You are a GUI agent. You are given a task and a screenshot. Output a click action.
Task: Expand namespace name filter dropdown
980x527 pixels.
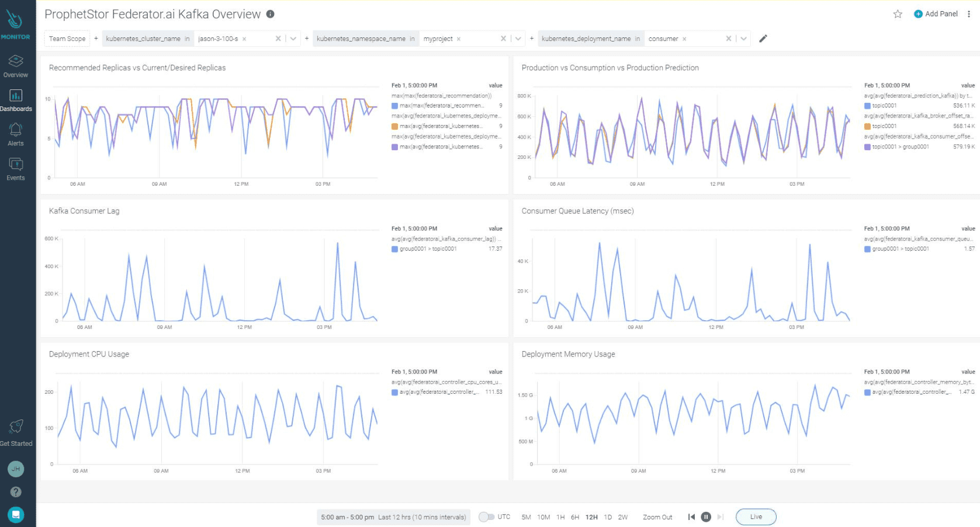(518, 39)
